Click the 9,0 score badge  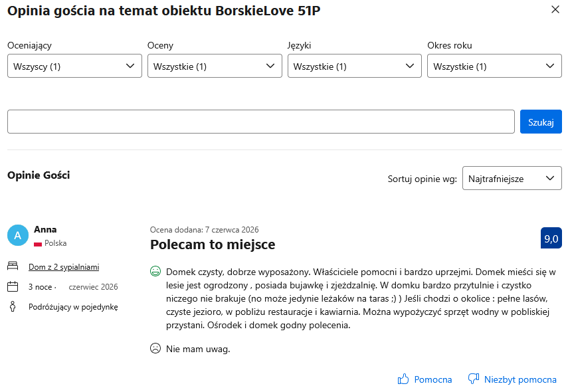coord(551,238)
